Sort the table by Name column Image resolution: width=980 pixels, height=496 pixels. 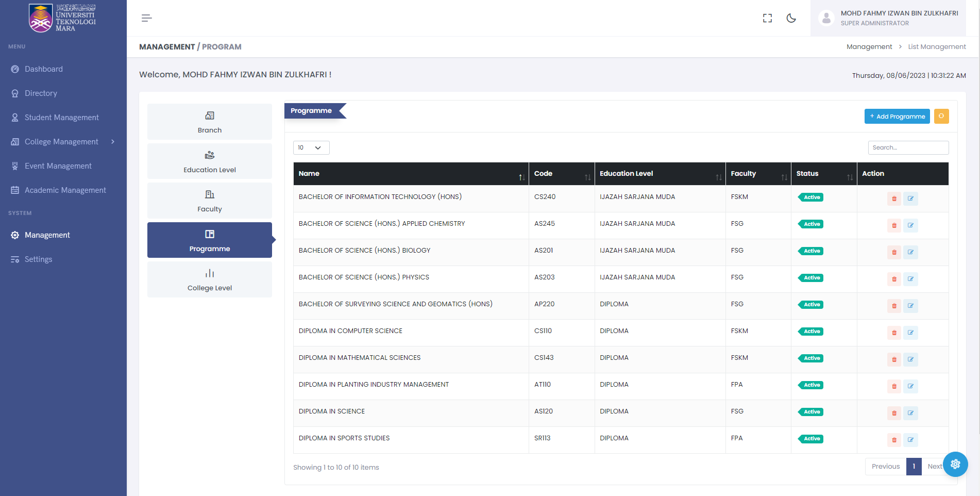pos(521,177)
